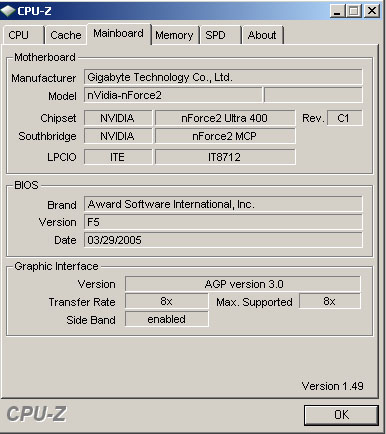Select the Side Band enabled field
This screenshot has height=434, width=386.
[x=167, y=319]
